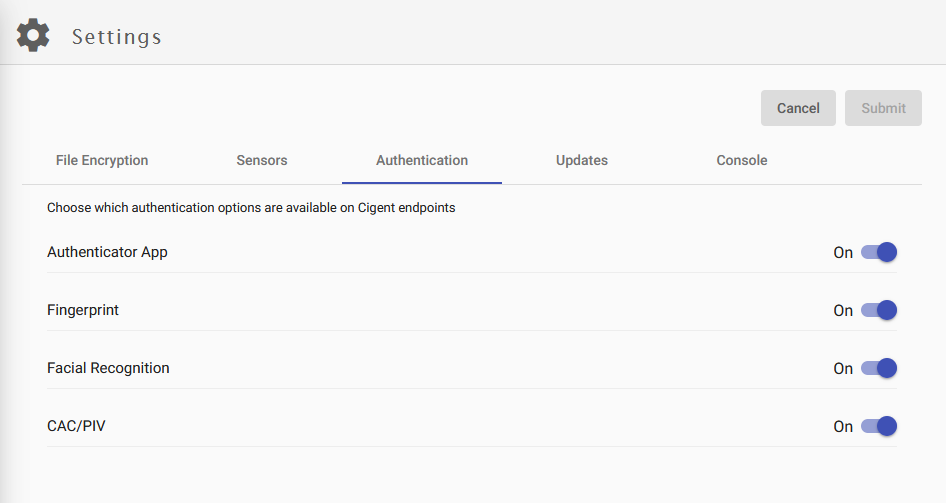The height and width of the screenshot is (503, 946).
Task: Open the Sensors tab
Action: (262, 160)
